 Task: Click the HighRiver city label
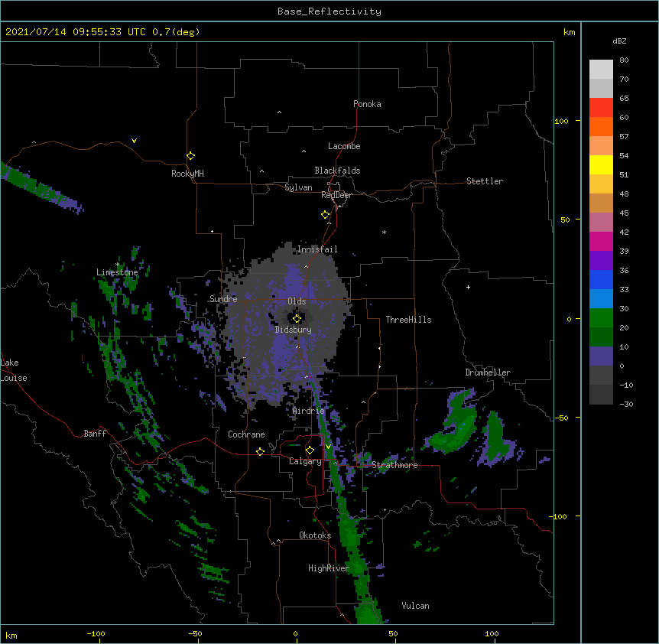pos(329,568)
